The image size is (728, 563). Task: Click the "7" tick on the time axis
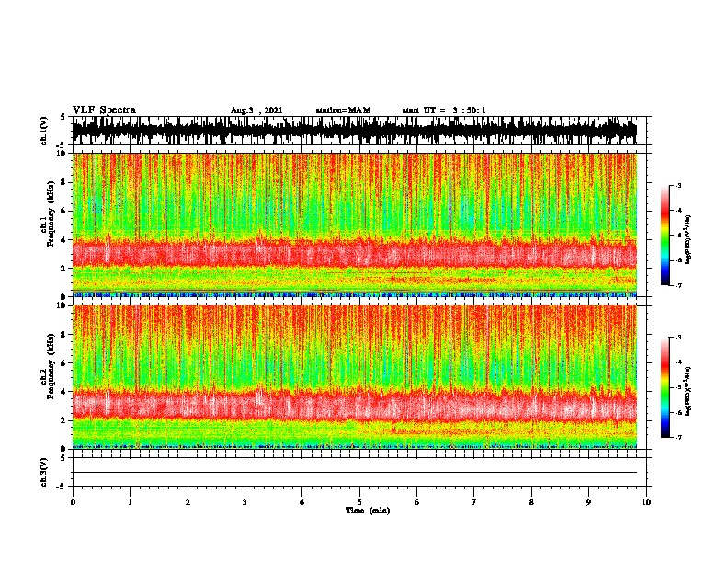pyautogui.click(x=474, y=502)
